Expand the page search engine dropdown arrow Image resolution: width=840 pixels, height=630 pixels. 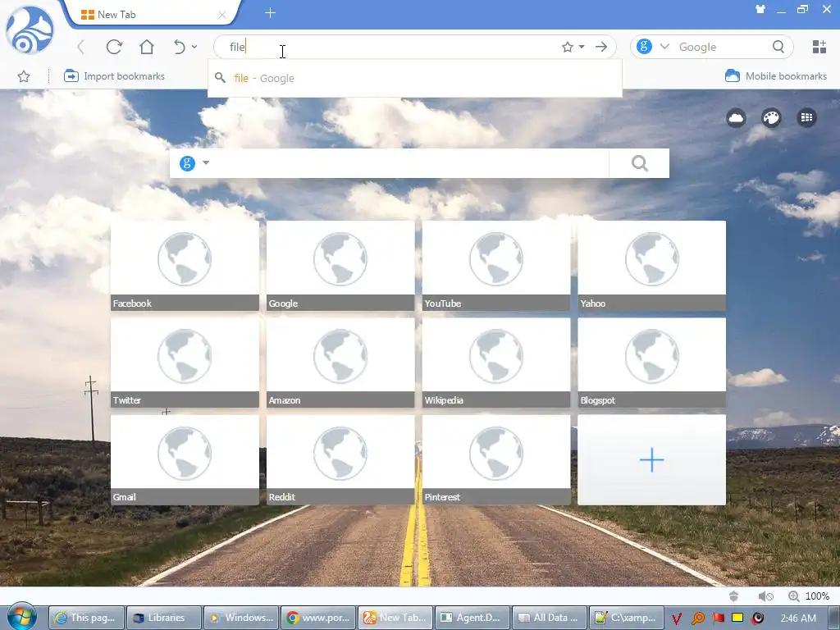[x=206, y=163]
